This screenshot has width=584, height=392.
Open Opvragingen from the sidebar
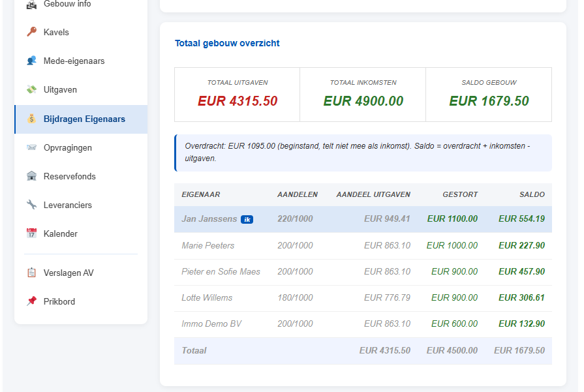click(x=81, y=148)
